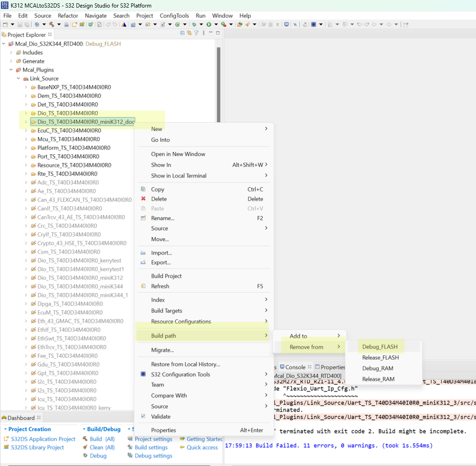Screen dimensions: 476x466
Task: Click the Getting Started link in Dashboard
Action: pyautogui.click(x=204, y=439)
